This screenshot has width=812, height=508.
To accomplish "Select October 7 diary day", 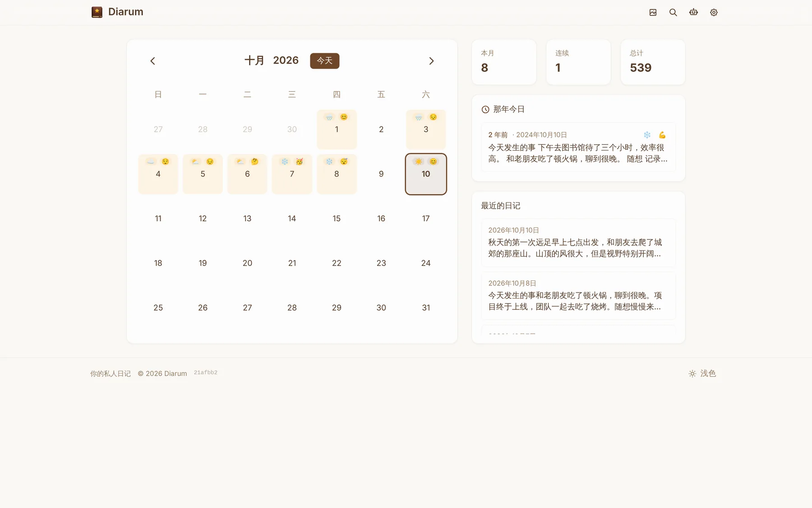I will (292, 174).
